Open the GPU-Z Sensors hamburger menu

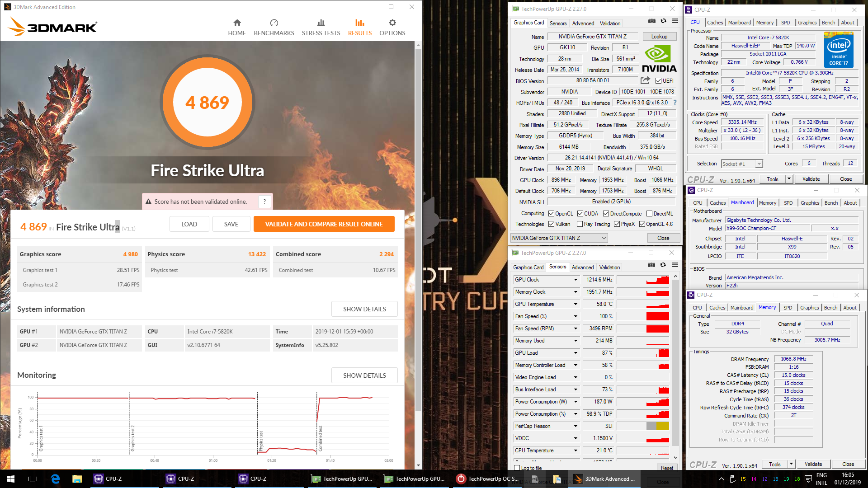675,265
